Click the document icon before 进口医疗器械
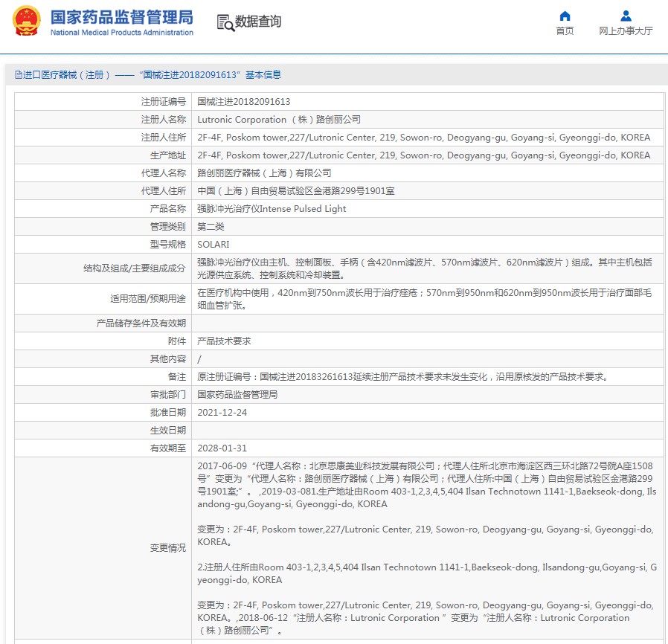Viewport: 668px width, 644px height. pos(19,75)
